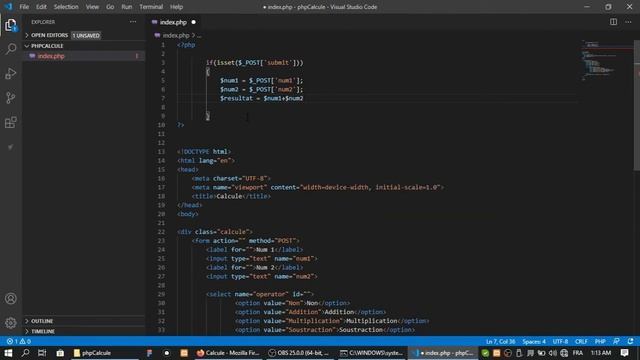Open the Explorer view in activity bar
The image size is (640, 360).
click(x=11, y=25)
